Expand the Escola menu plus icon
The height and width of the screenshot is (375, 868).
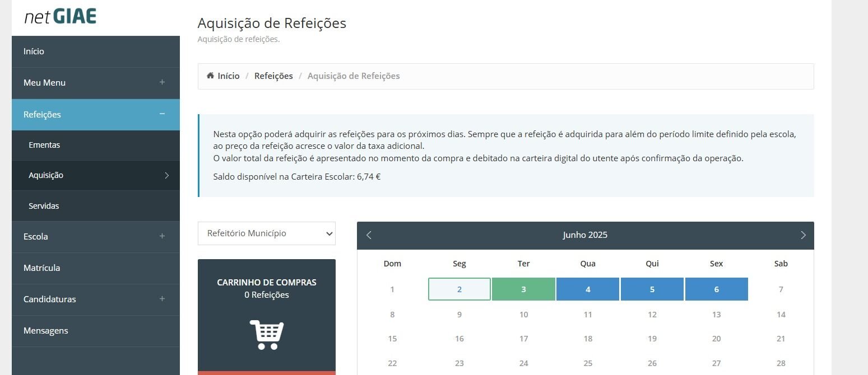click(162, 236)
